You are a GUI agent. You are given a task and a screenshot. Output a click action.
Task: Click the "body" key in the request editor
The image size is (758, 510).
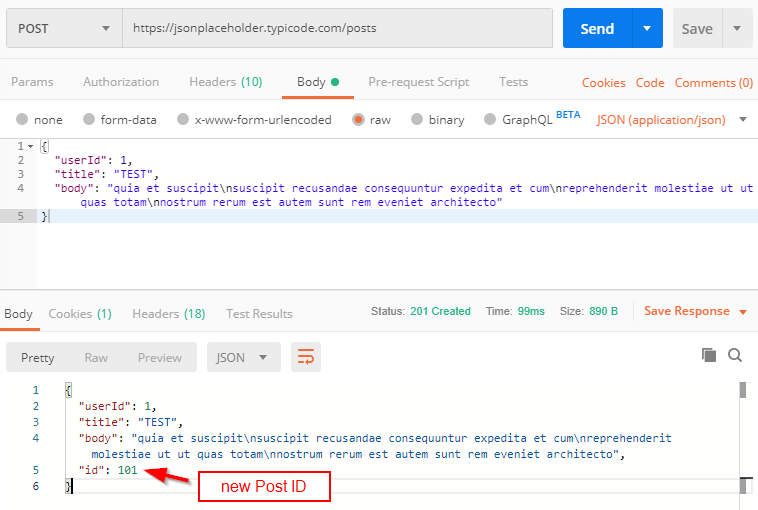(x=74, y=188)
